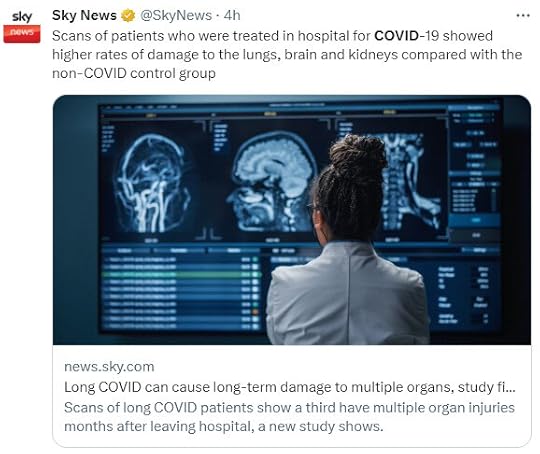Open the Sky News display name

pyautogui.click(x=84, y=16)
